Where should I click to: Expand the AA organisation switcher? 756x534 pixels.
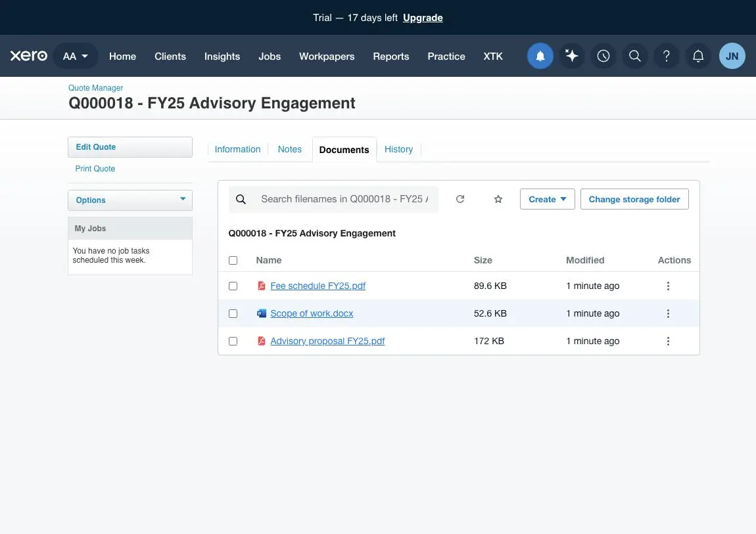[75, 56]
